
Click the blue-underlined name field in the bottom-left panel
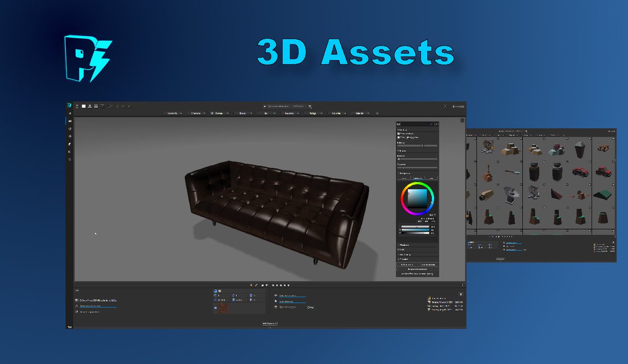(98, 306)
